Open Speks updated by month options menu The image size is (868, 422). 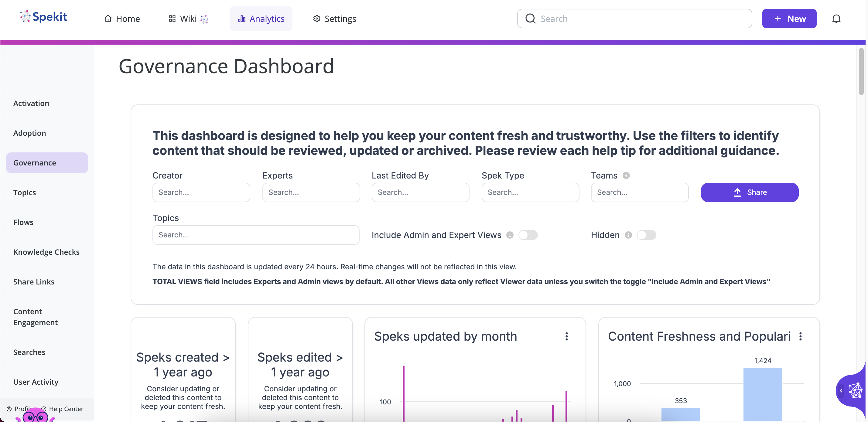[x=566, y=336]
